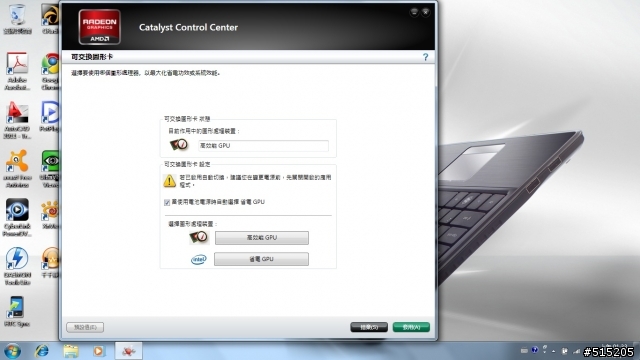The height and width of the screenshot is (360, 640).
Task: Click the Radeon icon beside high-performance GPU button
Action: tap(199, 237)
